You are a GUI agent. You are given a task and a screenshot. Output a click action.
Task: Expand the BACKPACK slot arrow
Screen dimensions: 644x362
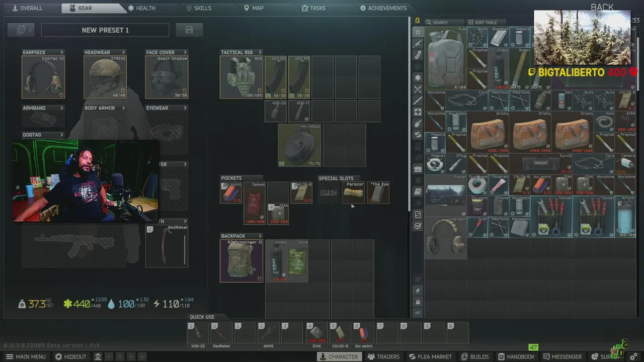click(260, 236)
